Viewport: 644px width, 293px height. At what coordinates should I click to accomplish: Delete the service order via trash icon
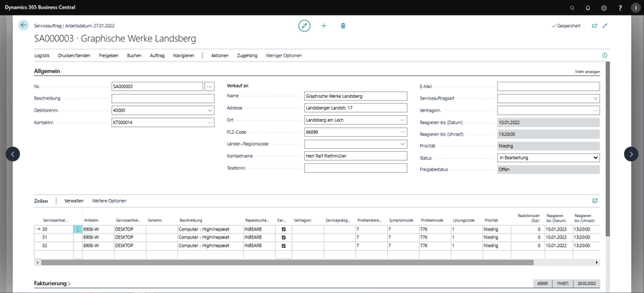(x=343, y=26)
